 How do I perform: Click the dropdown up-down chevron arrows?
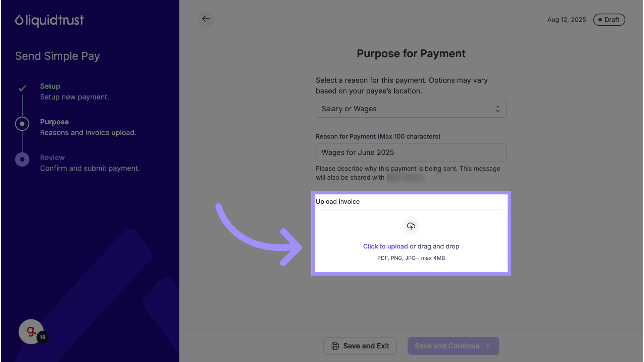tap(498, 109)
